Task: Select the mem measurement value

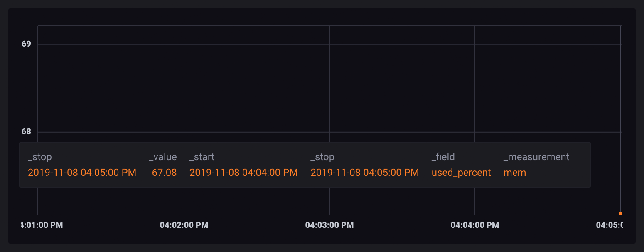Action: (x=514, y=172)
